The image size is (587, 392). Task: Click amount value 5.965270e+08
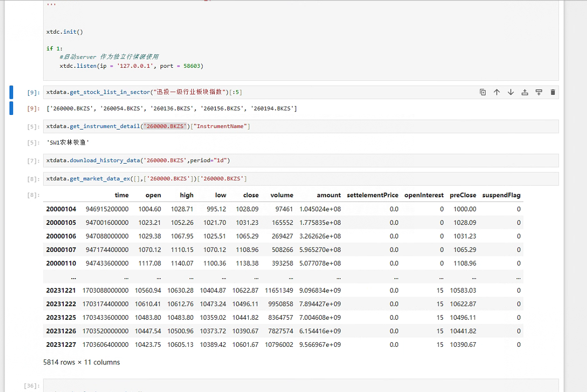coord(320,250)
